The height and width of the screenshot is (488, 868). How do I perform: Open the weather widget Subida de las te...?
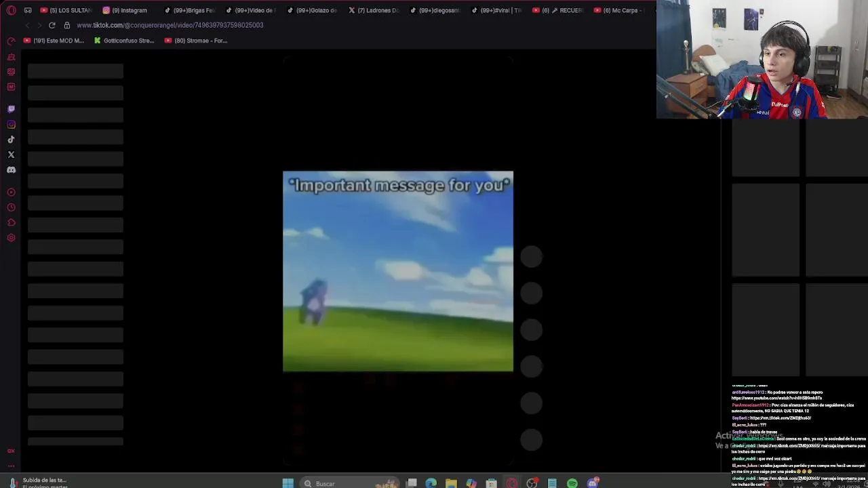coord(38,483)
